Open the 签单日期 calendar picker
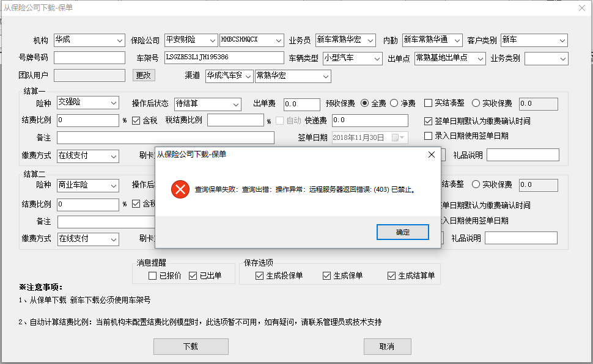The width and height of the screenshot is (593, 364). (x=398, y=137)
